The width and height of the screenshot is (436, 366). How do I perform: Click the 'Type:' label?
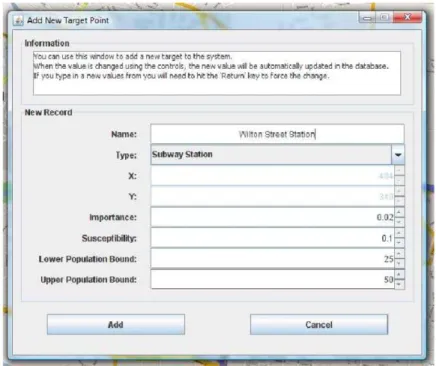[x=126, y=155]
